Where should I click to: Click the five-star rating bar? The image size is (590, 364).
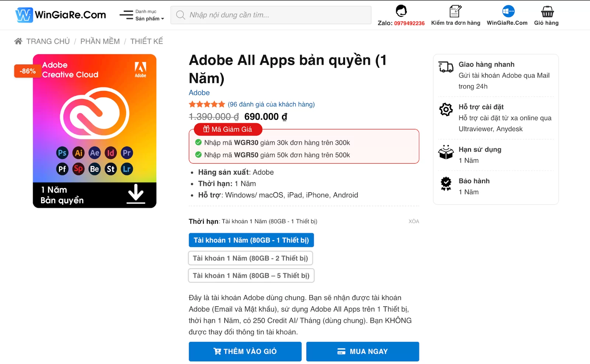pyautogui.click(x=207, y=105)
